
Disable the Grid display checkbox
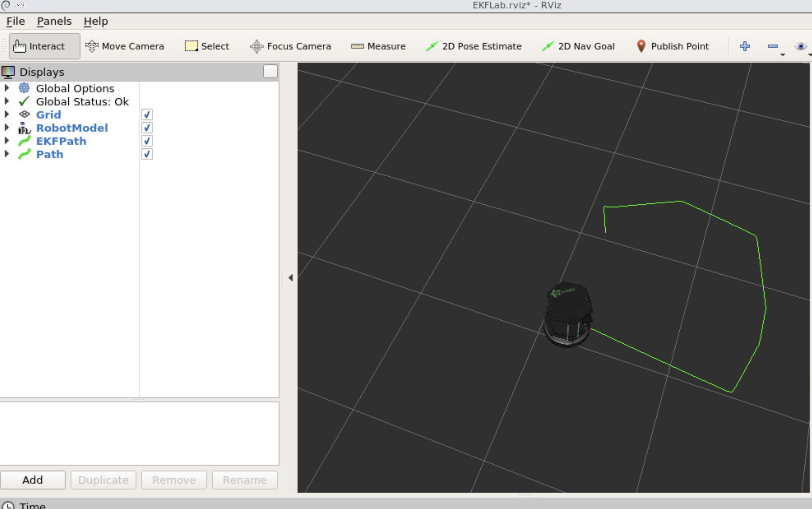[147, 114]
